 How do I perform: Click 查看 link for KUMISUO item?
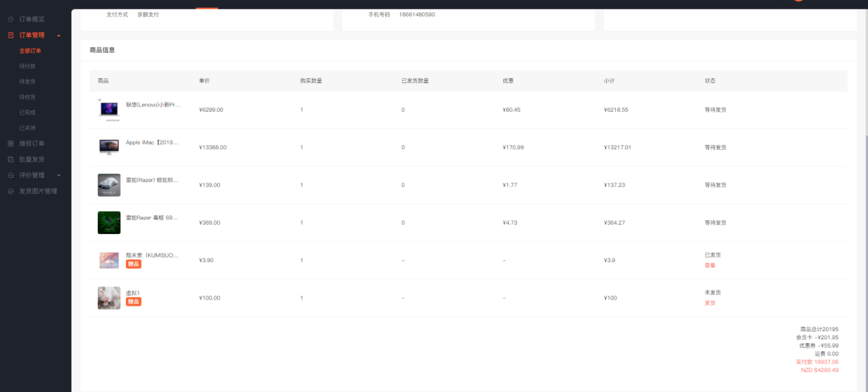coord(710,265)
